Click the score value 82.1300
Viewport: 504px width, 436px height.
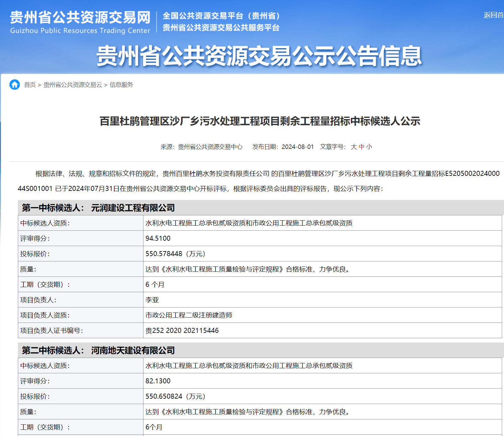pyautogui.click(x=158, y=381)
